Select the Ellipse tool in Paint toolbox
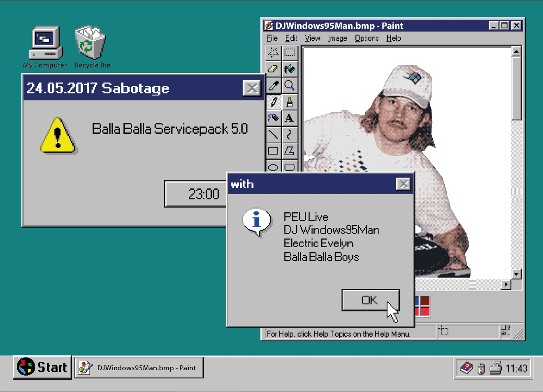Image resolution: width=543 pixels, height=392 pixels. point(274,166)
